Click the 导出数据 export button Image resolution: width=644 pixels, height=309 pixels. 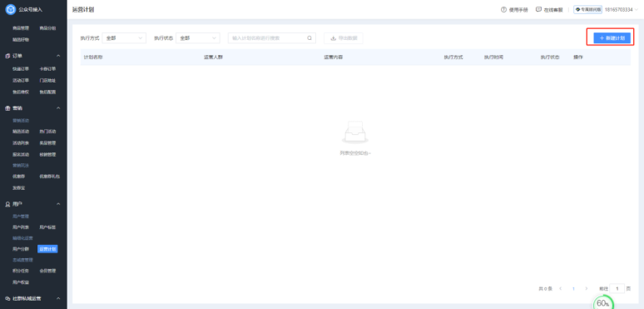(x=344, y=38)
